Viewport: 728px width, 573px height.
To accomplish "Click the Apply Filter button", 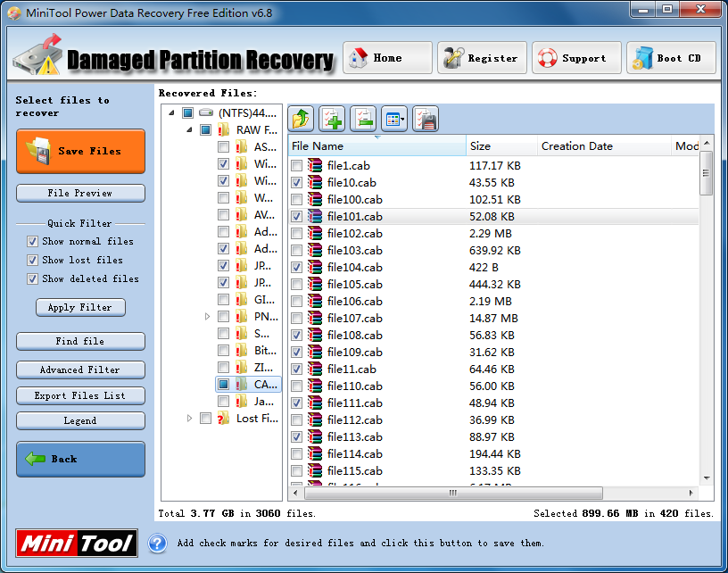I will coord(81,307).
